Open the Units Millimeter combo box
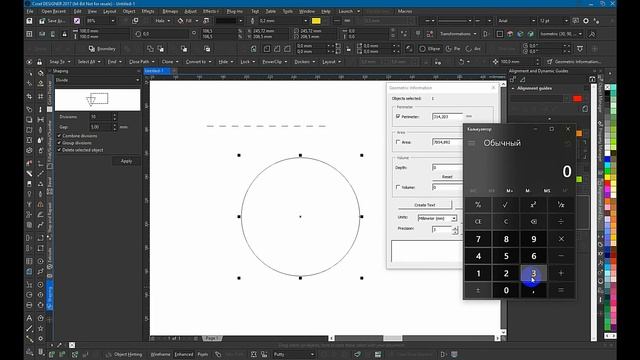Viewport: 640px width, 360px height. [x=437, y=218]
